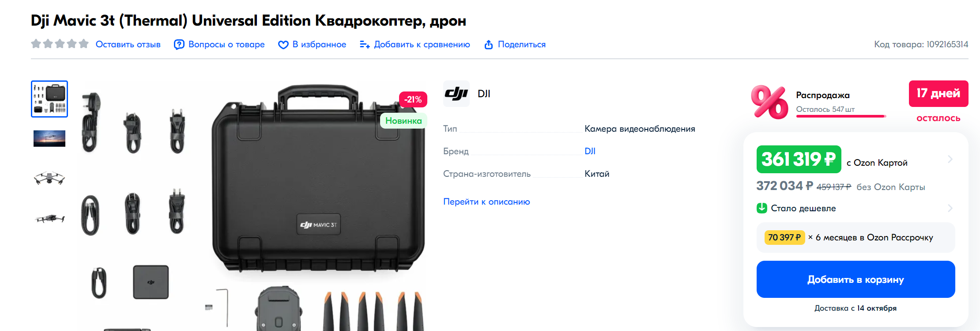
Task: Select first thumbnail with case and accessories
Action: pos(49,99)
